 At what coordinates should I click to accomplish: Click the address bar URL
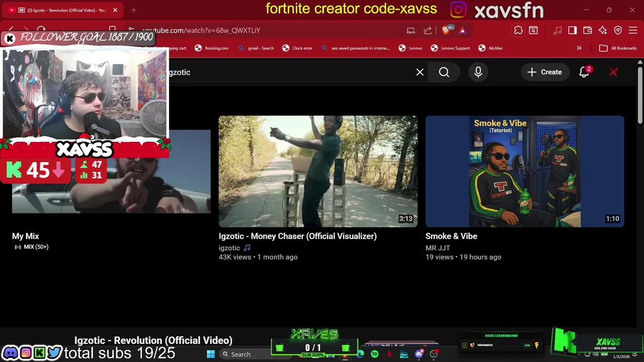201,30
